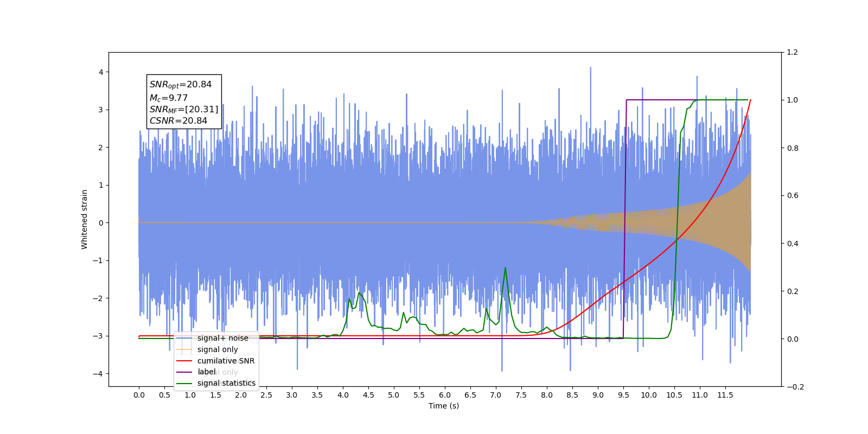Click the green signal statistics peak near 7.2 s

506,268
